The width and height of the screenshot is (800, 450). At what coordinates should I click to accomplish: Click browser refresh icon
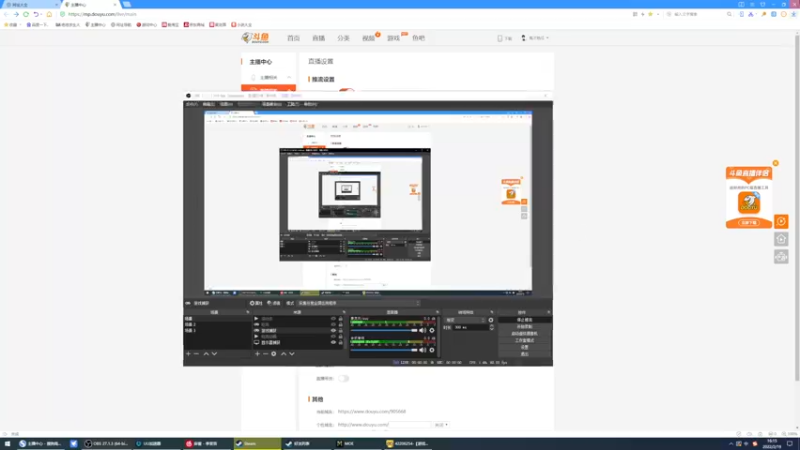[x=26, y=14]
